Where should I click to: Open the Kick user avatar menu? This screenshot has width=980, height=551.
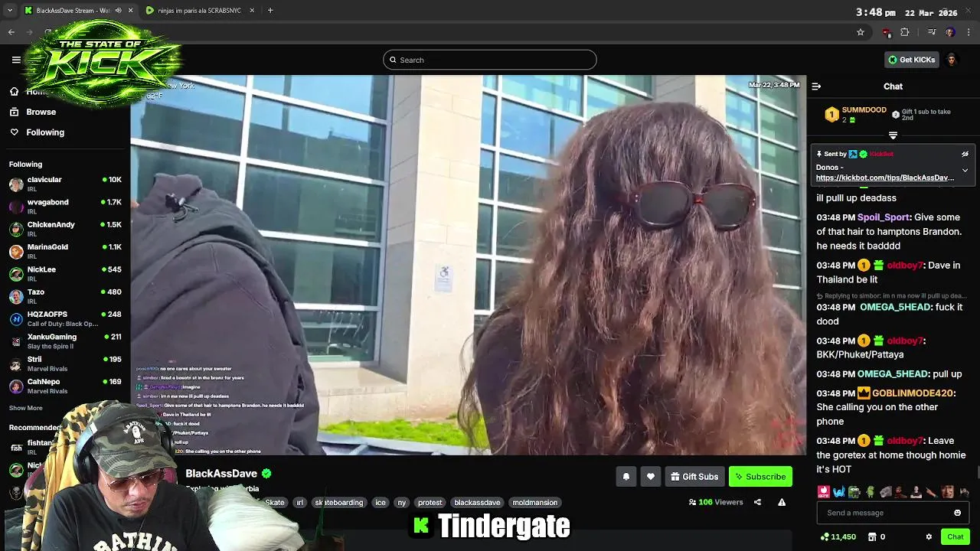[952, 60]
